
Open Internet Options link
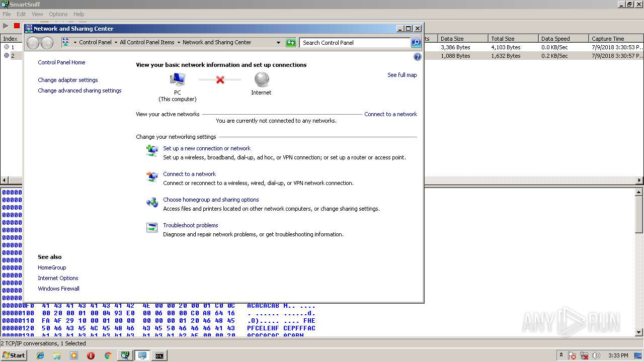pos(58,278)
